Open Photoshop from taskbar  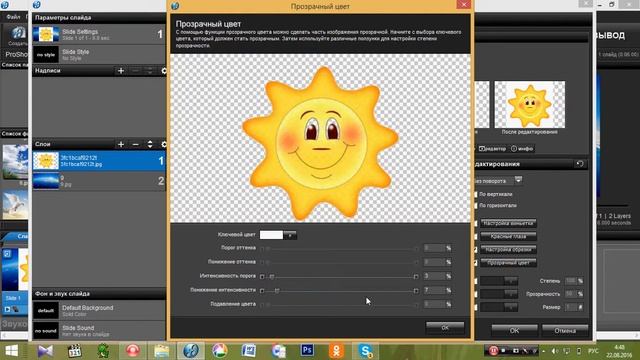(x=307, y=351)
